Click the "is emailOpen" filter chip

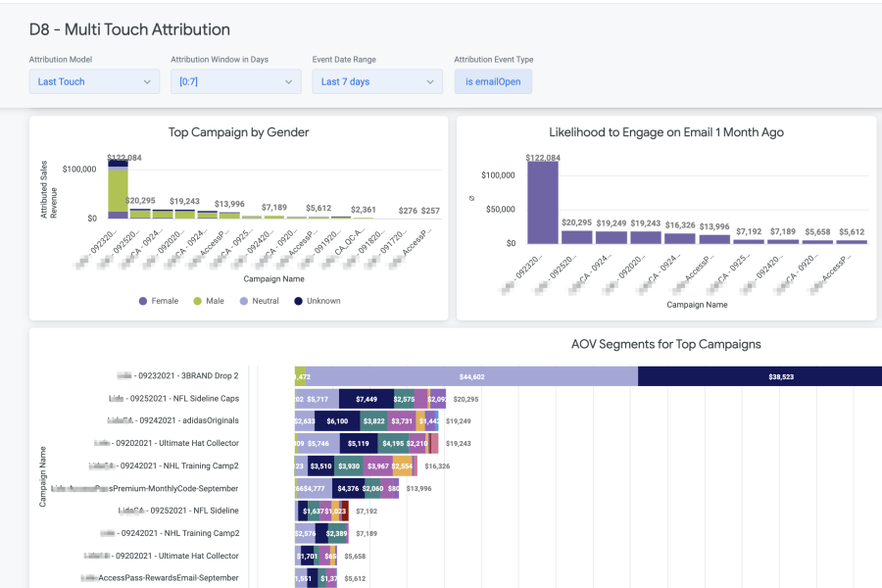click(x=492, y=81)
